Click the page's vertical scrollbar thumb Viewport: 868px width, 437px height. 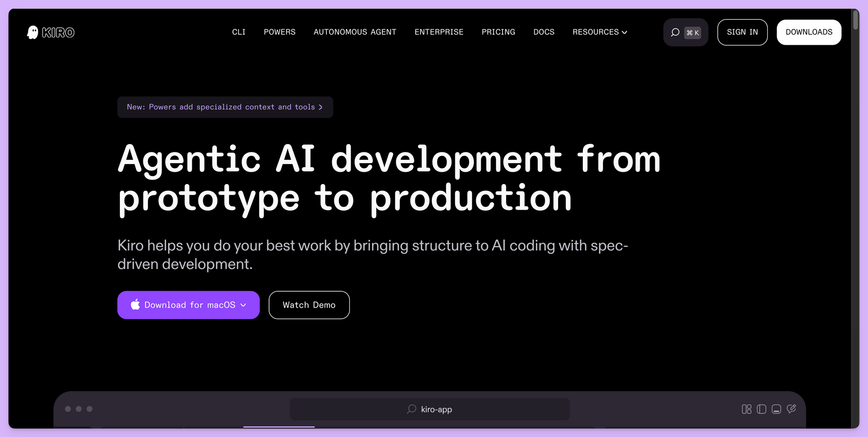tap(855, 20)
